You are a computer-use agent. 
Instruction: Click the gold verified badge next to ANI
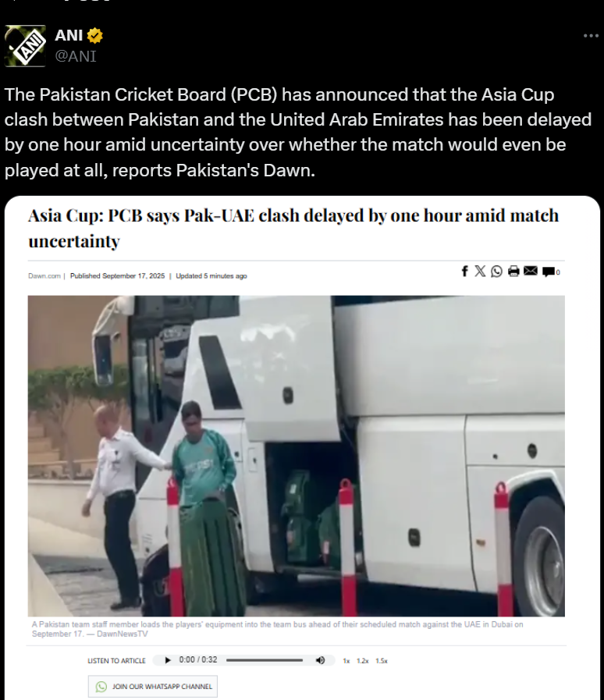click(94, 35)
